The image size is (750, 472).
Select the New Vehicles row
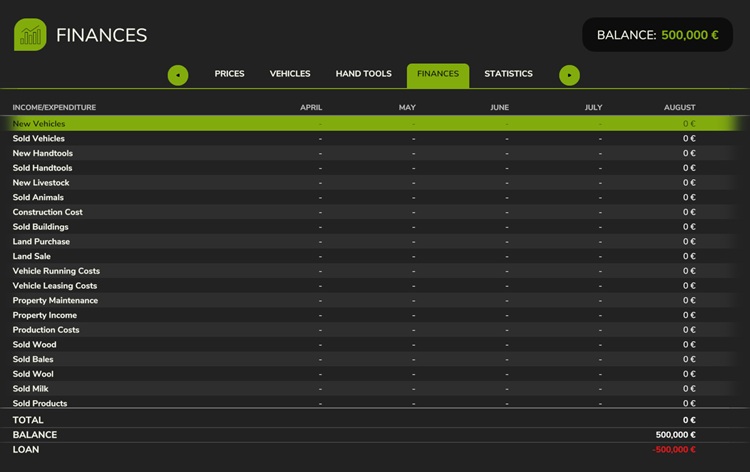click(x=39, y=124)
